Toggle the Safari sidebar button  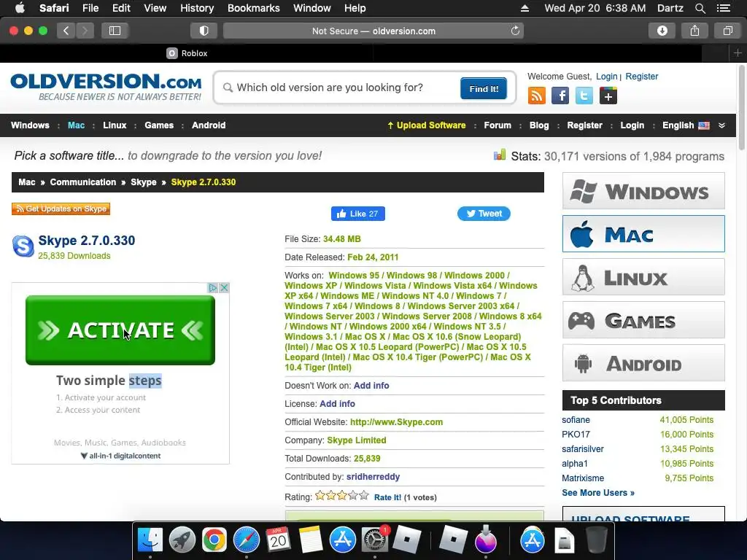pos(115,31)
